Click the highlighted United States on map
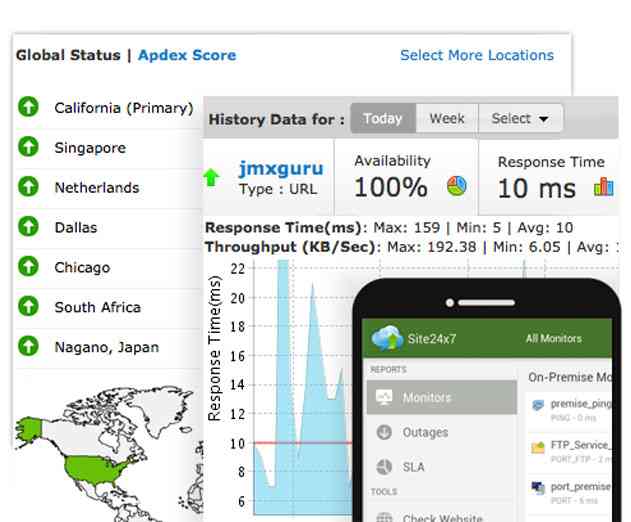Image resolution: width=631 pixels, height=522 pixels. click(x=95, y=469)
